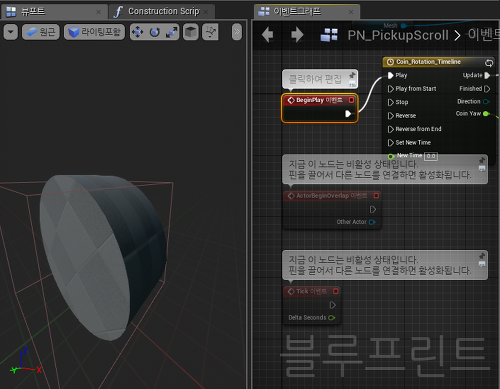The width and height of the screenshot is (500, 389).
Task: Click the Reverse exec input pin
Action: (391, 116)
